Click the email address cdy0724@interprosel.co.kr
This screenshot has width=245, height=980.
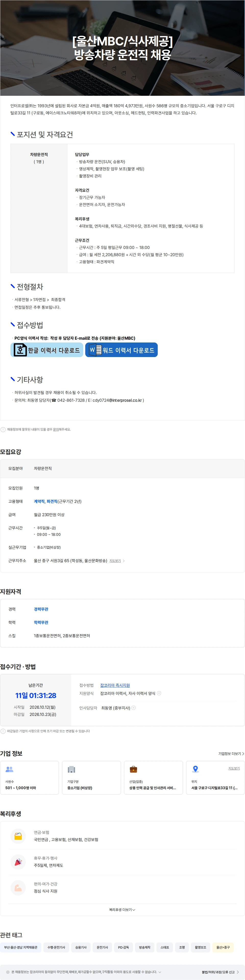pos(117,400)
